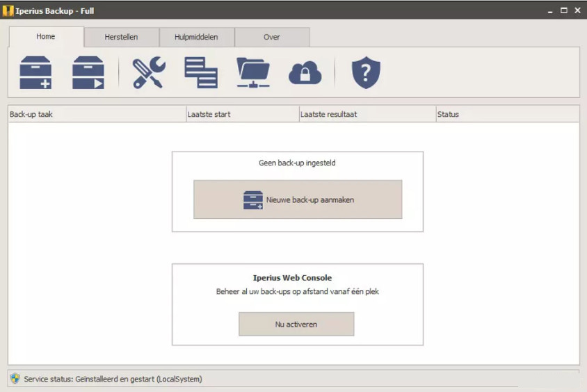Click the cloud lock storage icon
This screenshot has width=587, height=392.
pyautogui.click(x=305, y=72)
